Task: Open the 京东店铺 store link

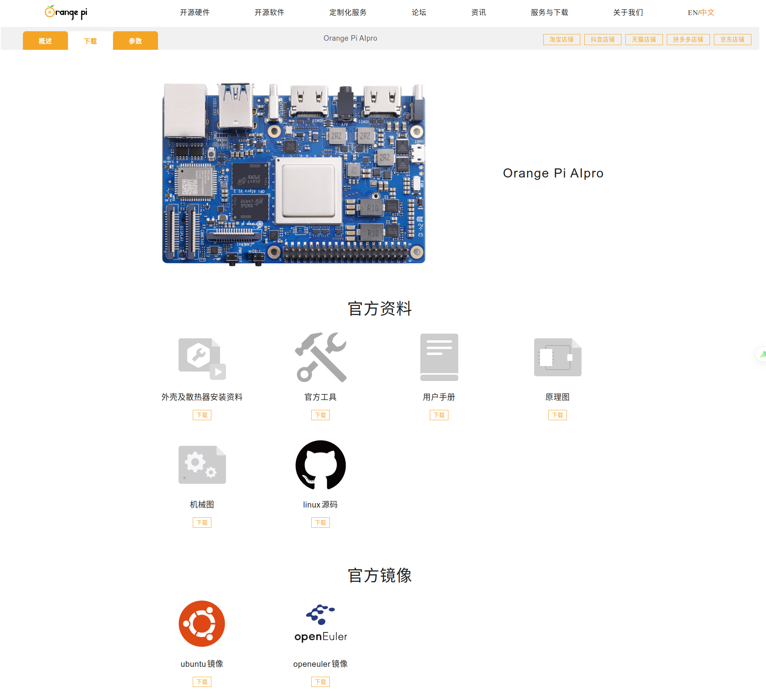Action: [x=732, y=40]
